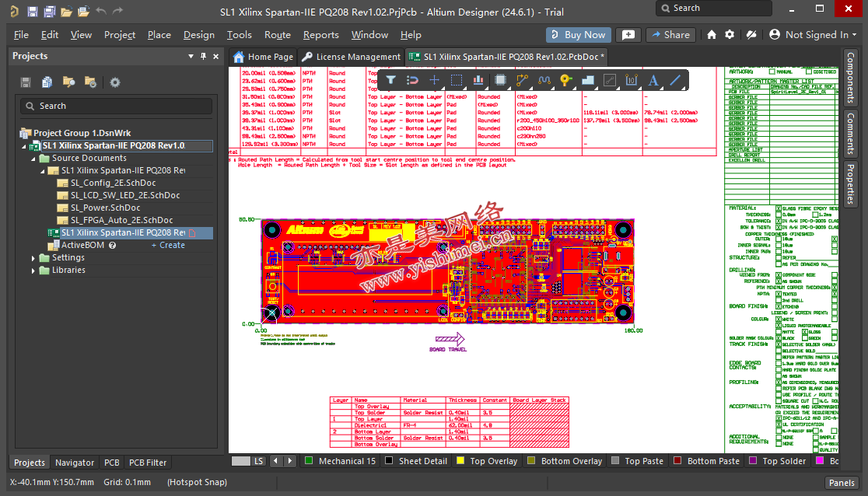Open the Projects panel dropdown arrow
This screenshot has height=496, width=868.
click(191, 56)
